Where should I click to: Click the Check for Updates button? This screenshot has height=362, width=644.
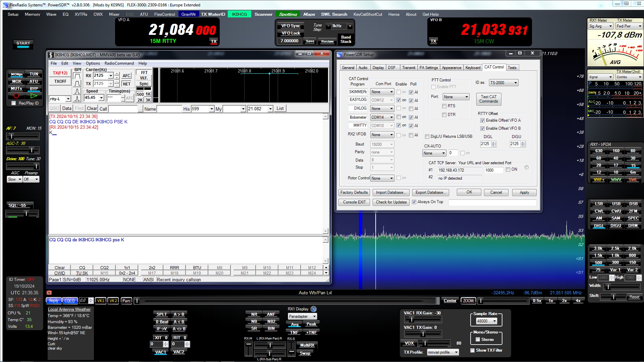coord(391,202)
